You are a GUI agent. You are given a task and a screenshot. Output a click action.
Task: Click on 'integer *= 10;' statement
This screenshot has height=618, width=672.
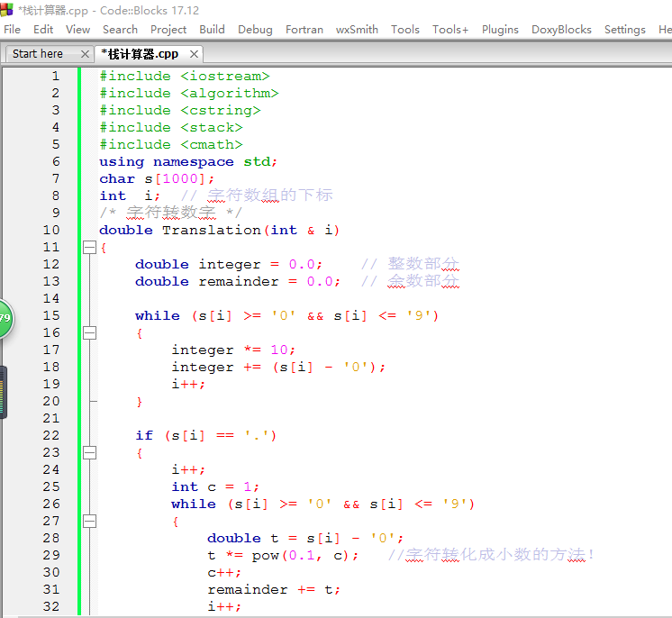233,350
